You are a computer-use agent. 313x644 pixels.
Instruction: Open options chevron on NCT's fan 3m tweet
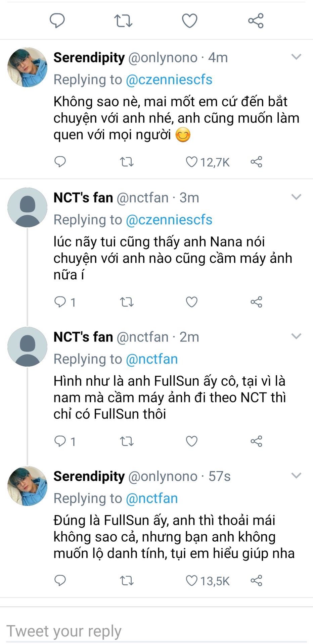[x=296, y=197]
